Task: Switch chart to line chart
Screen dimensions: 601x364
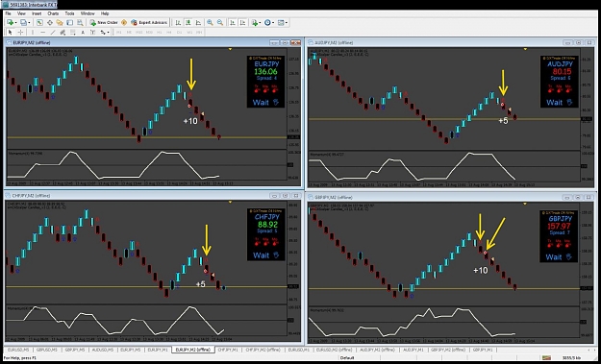Action: (198, 23)
